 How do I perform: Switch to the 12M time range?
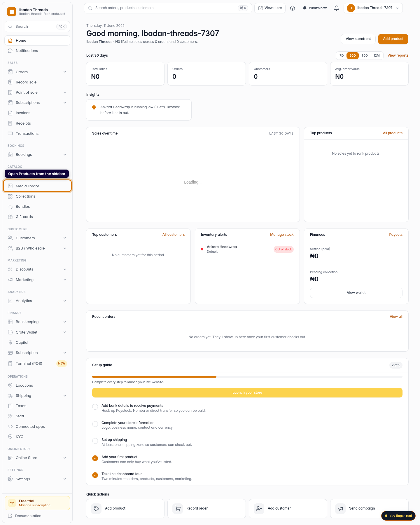(x=377, y=55)
